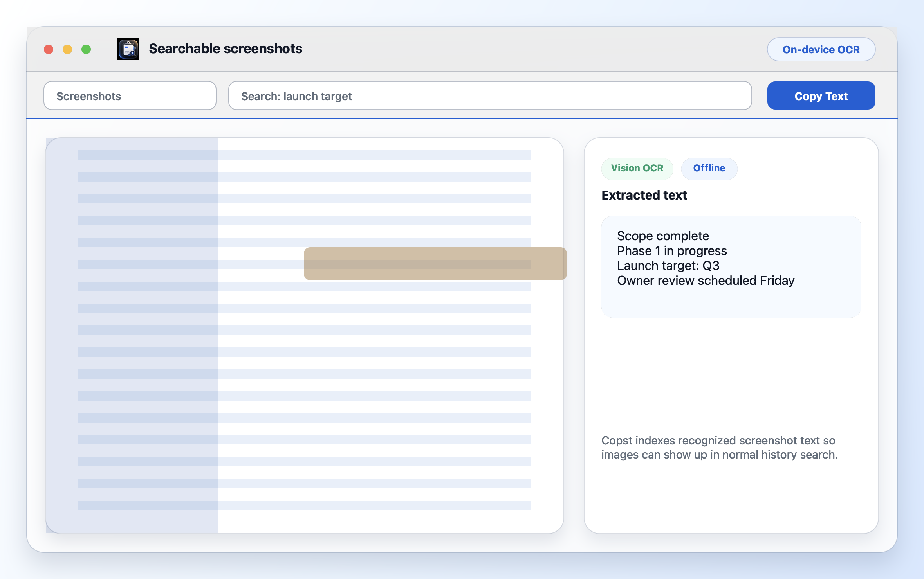Click the Extracted text heading
This screenshot has height=579, width=924.
tap(644, 195)
